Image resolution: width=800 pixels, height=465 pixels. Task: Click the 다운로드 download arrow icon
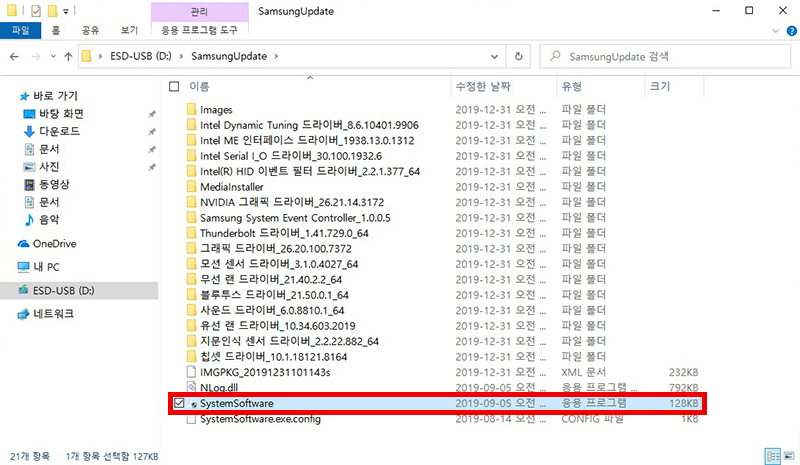point(29,131)
